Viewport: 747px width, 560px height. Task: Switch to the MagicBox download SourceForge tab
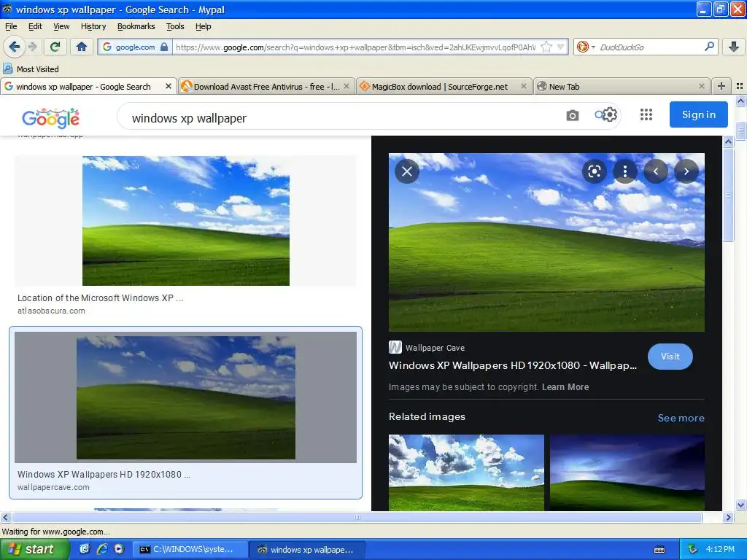point(444,86)
